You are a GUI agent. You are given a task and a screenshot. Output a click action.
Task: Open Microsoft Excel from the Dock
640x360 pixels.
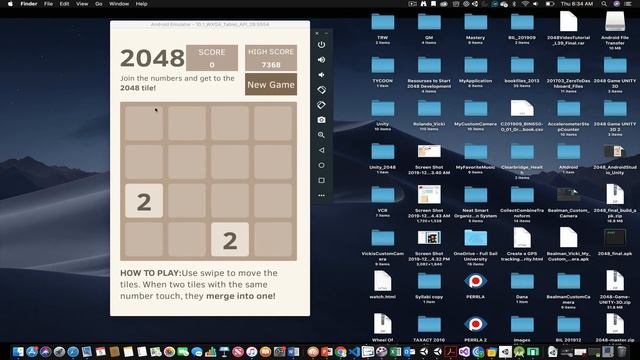[396, 351]
